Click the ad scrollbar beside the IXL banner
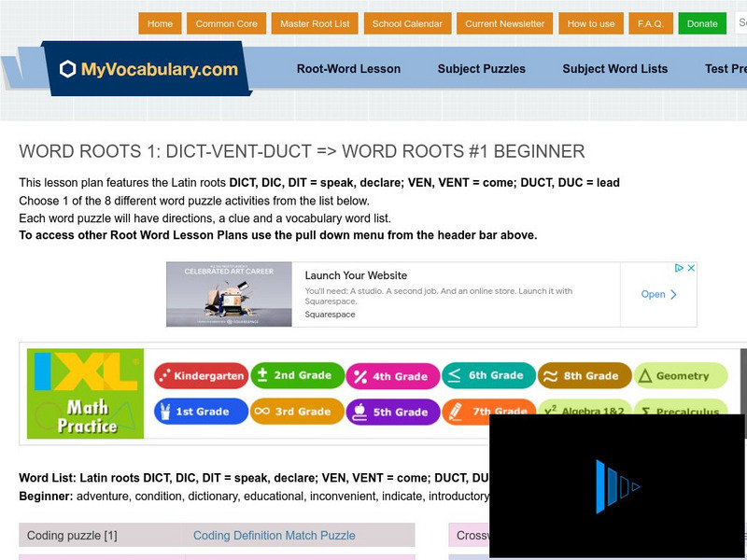747x560 pixels. [743, 393]
